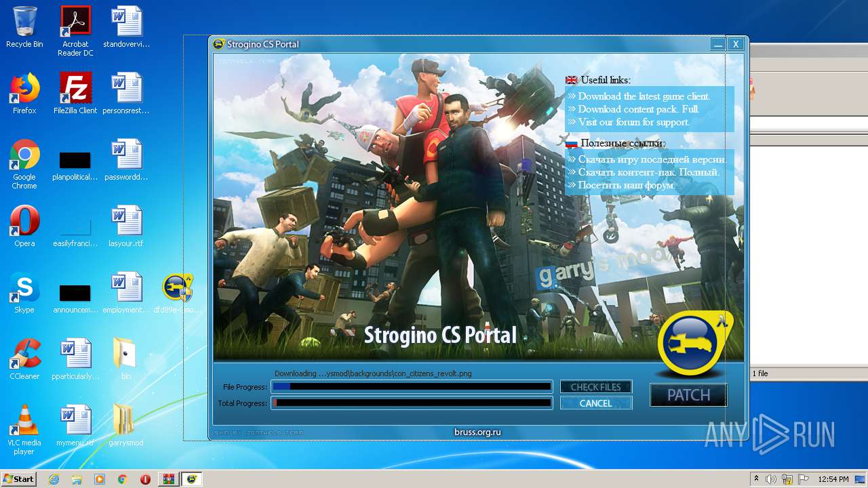Click the '1 file' status in the background window

760,373
